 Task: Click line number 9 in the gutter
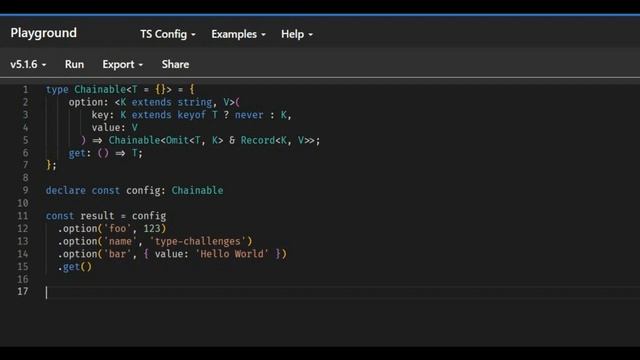click(x=25, y=191)
